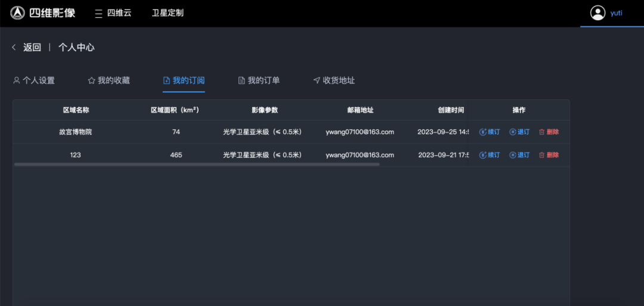The width and height of the screenshot is (644, 306).
Task: Click the back arrow chevron next to 返回
Action: click(x=14, y=48)
